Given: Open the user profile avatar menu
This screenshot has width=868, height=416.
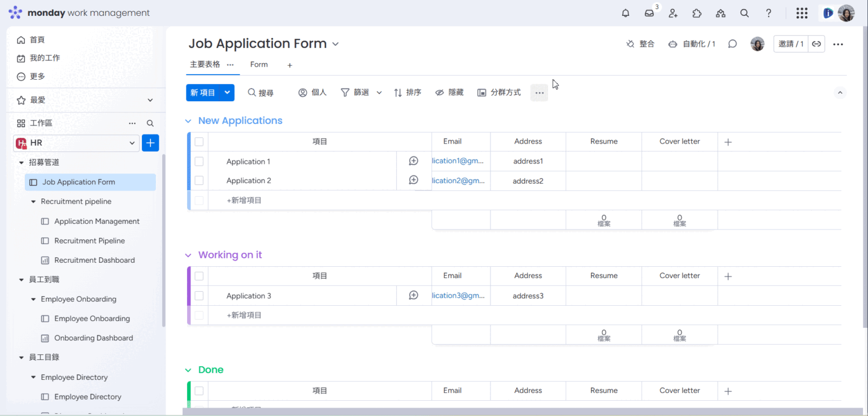Looking at the screenshot, I should (846, 13).
